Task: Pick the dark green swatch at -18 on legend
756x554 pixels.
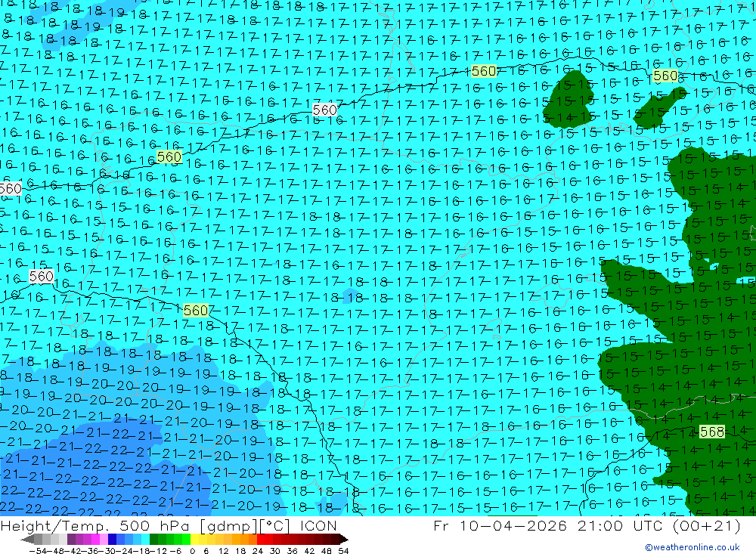Action: pos(153,540)
